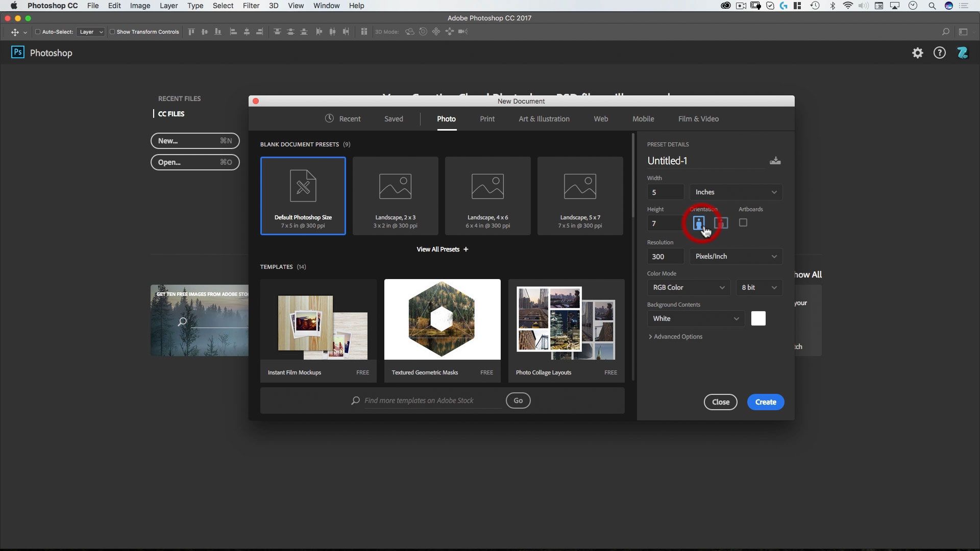Enable the Artboards checkbox

[743, 223]
